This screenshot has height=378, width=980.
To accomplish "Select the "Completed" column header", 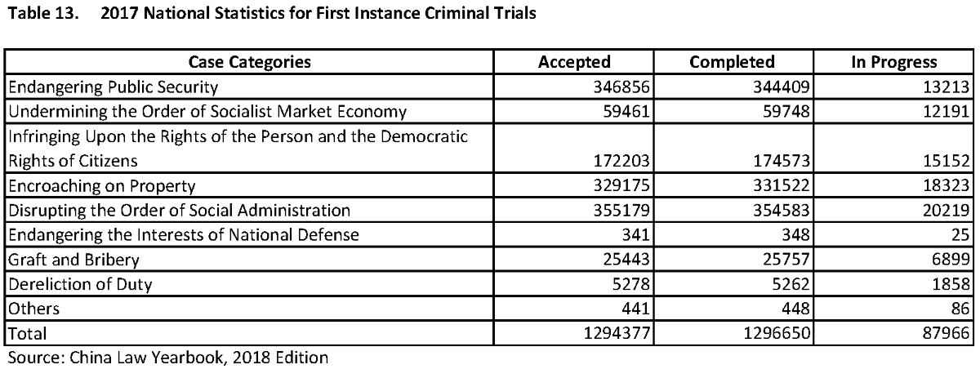I will click(x=732, y=62).
